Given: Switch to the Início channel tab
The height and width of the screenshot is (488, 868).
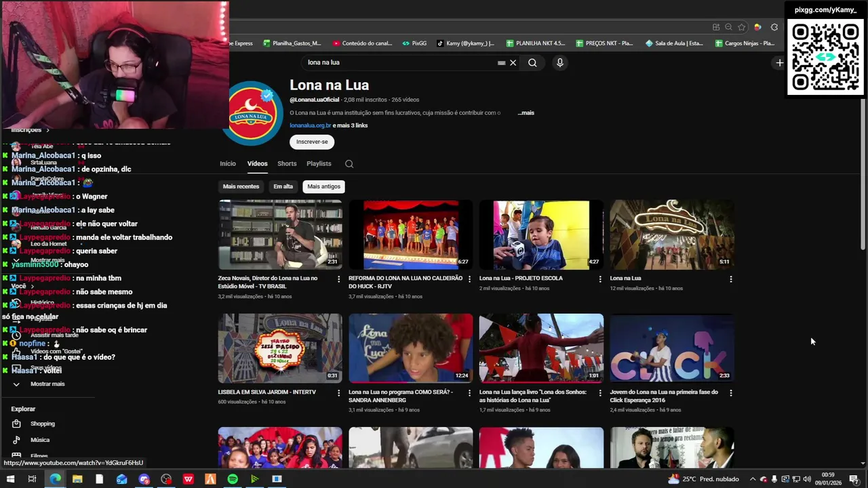Looking at the screenshot, I should [228, 163].
